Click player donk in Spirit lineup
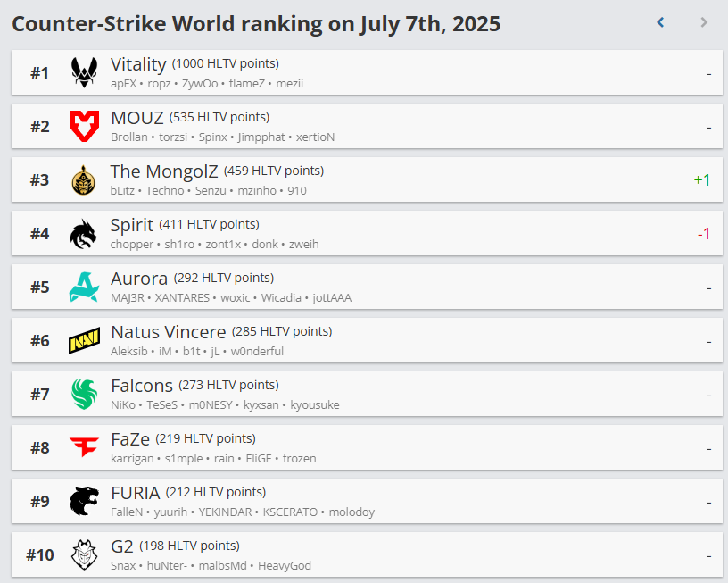Screen dimensions: 728x583 point(265,245)
